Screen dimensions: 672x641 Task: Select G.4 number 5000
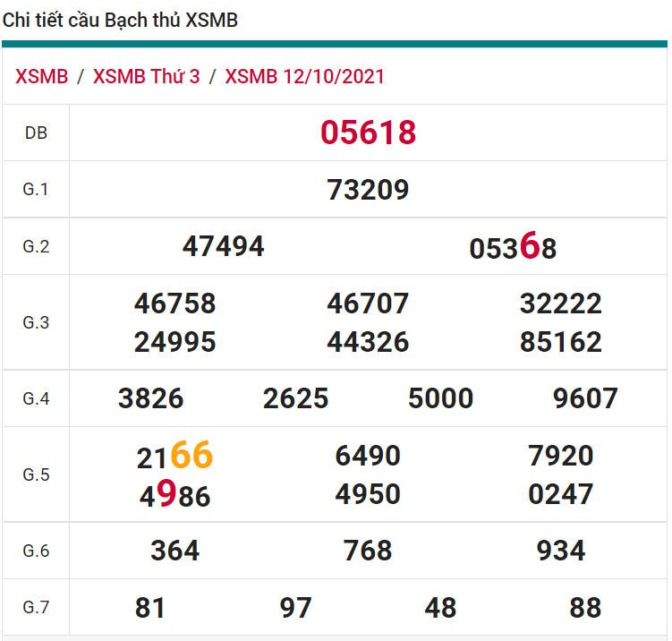click(x=440, y=398)
